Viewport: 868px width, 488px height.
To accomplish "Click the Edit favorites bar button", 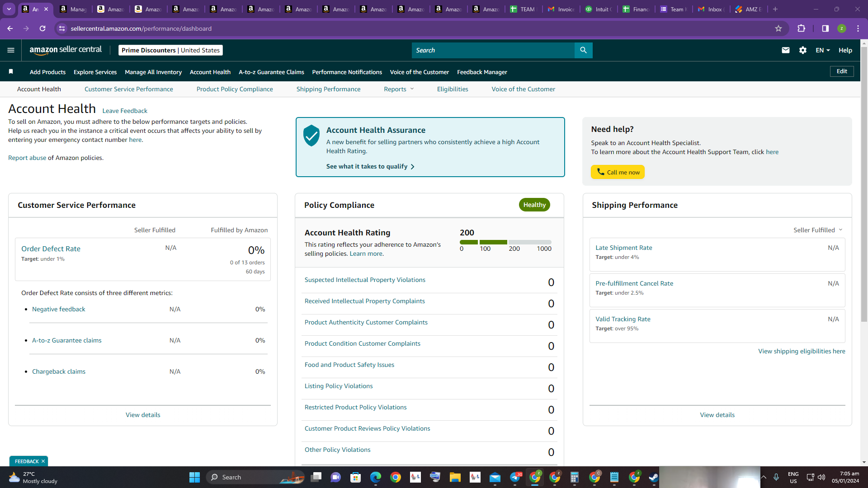I will [842, 71].
